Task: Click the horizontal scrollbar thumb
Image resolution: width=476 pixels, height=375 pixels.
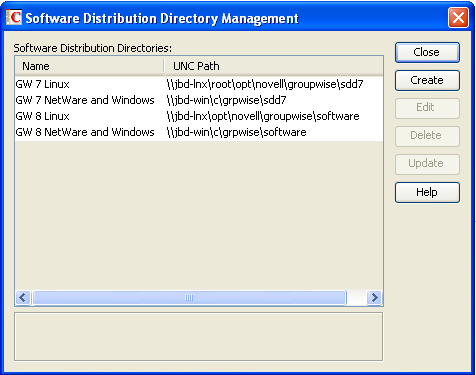Action: (x=189, y=297)
